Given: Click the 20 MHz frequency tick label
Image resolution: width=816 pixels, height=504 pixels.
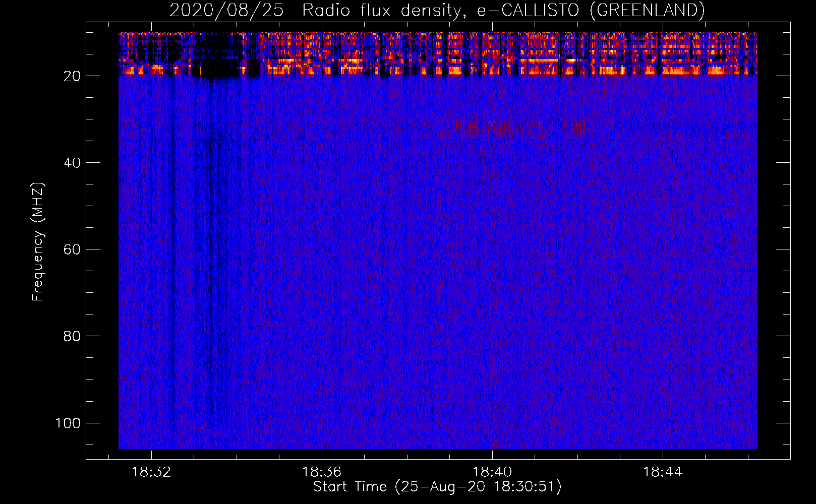Looking at the screenshot, I should [x=72, y=76].
